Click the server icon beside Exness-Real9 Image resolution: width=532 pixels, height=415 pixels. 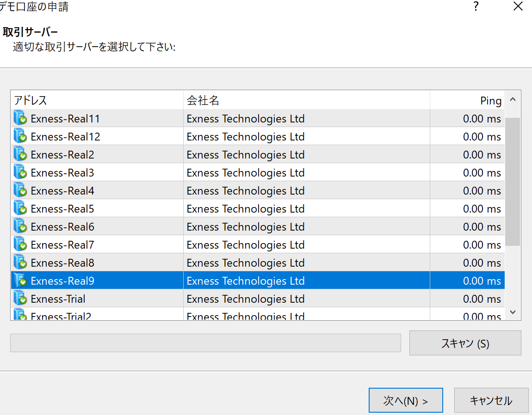20,280
